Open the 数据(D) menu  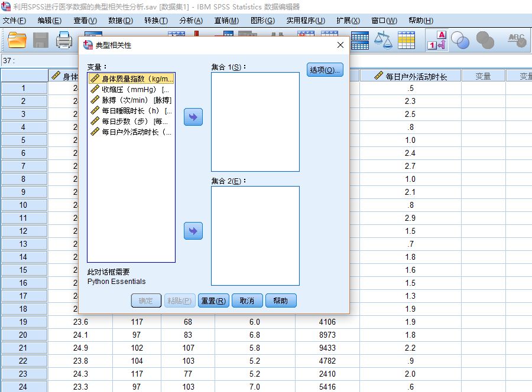[121, 21]
